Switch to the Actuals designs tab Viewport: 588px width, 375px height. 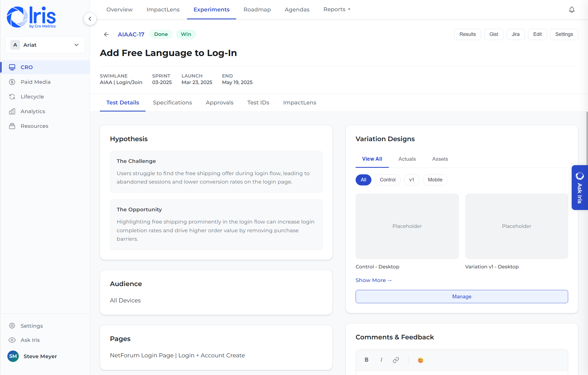coord(407,159)
